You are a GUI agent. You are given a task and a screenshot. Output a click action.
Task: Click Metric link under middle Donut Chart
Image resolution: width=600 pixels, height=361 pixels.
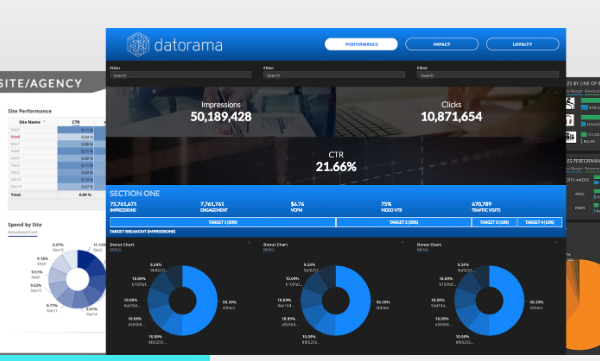(269, 250)
